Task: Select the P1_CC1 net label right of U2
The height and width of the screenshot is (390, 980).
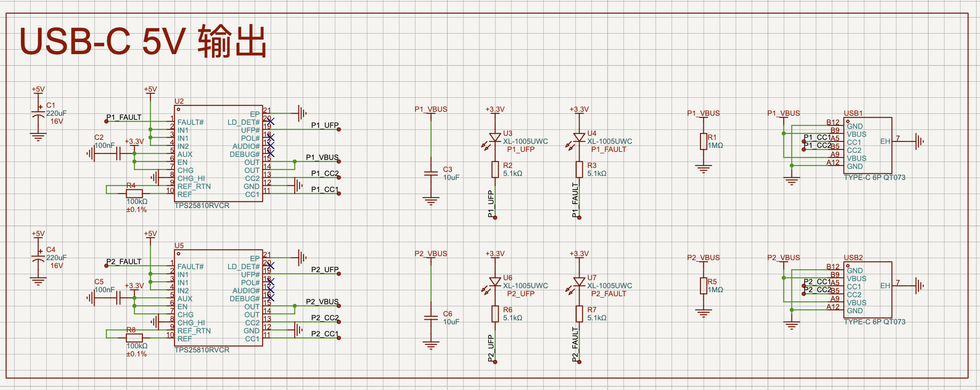Action: pos(325,189)
